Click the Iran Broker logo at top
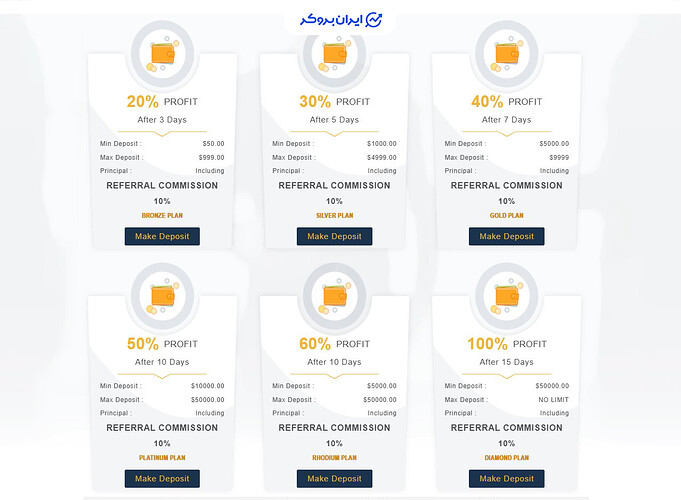Viewport: 681px width, 500px height. click(x=341, y=20)
